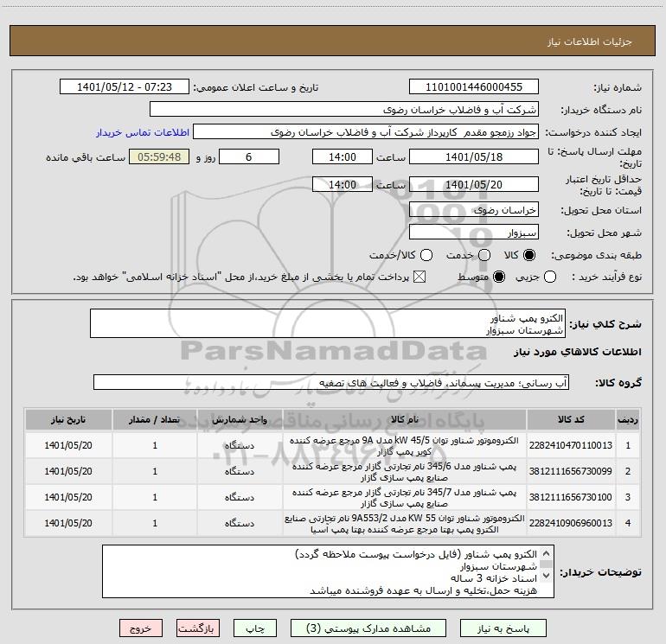Screen dimensions: 666x644
Task: Click the pump model 345/6 item name
Action: 405,472
